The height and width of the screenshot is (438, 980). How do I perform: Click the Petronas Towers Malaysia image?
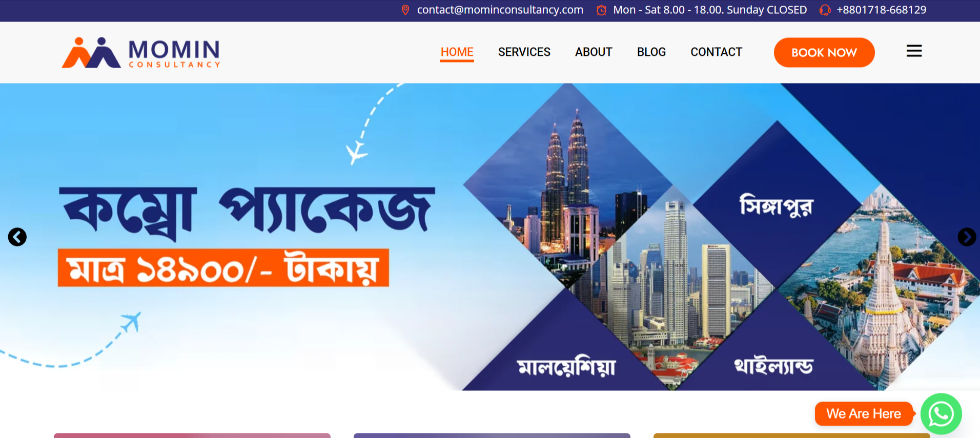567,185
